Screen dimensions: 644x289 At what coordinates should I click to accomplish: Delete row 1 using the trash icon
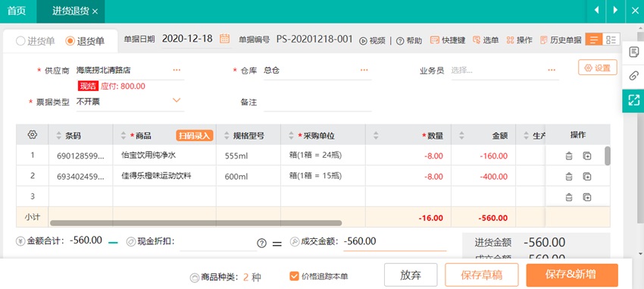click(x=569, y=155)
